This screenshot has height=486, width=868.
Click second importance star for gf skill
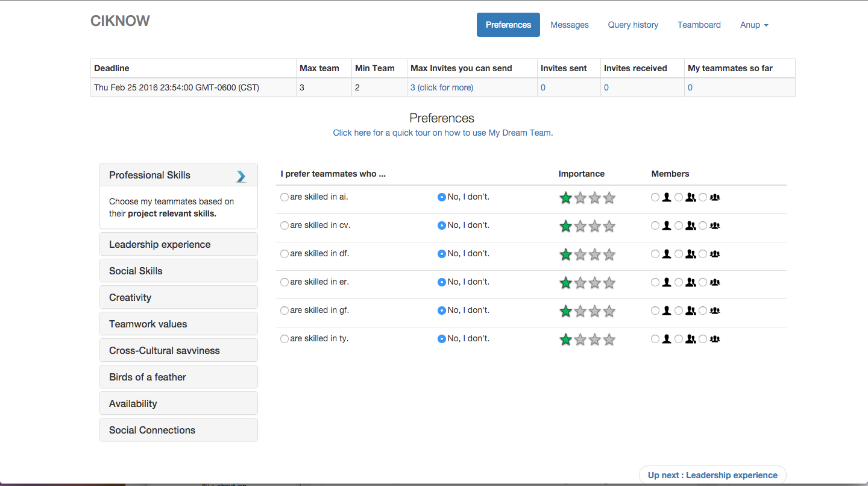[x=580, y=311]
